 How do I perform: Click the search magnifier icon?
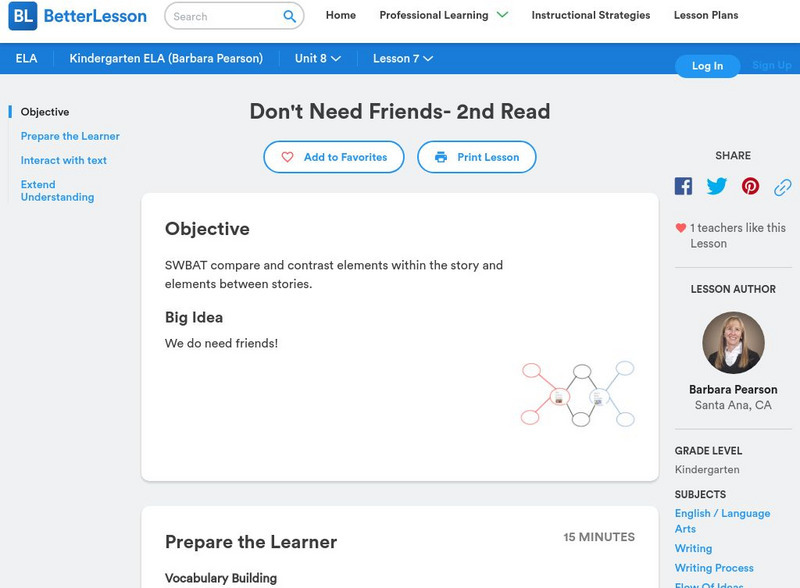(x=289, y=16)
